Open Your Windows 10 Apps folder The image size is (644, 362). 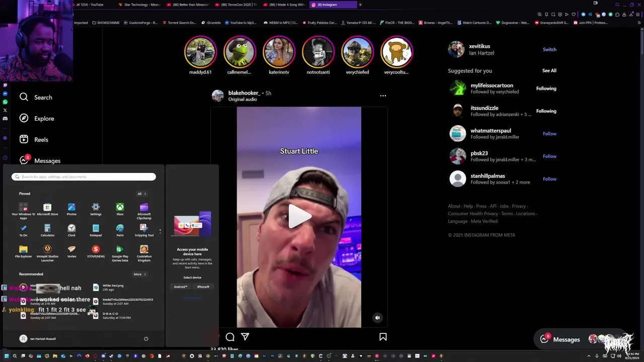23,211
